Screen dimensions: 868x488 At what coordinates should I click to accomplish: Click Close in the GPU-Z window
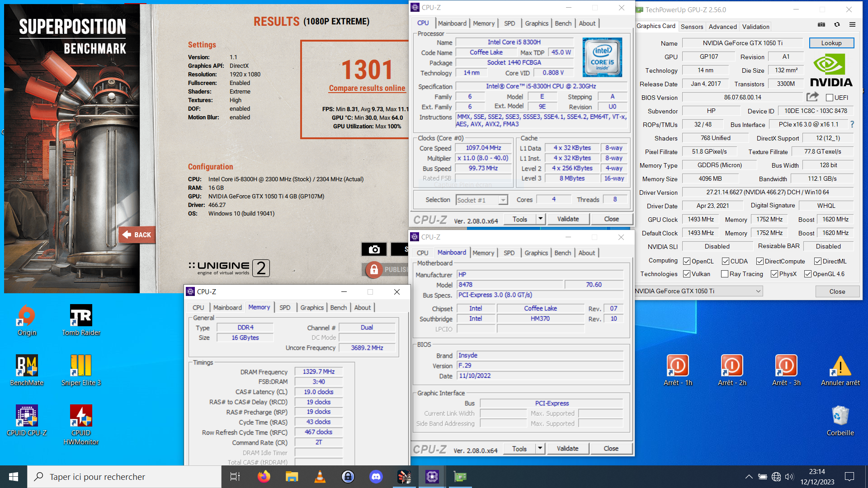coord(837,291)
